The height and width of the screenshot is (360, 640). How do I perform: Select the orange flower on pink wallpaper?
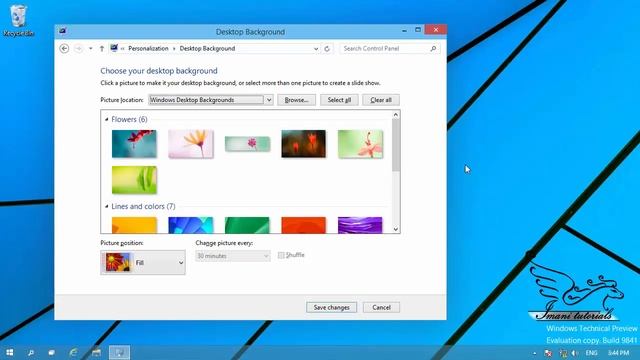pos(191,144)
